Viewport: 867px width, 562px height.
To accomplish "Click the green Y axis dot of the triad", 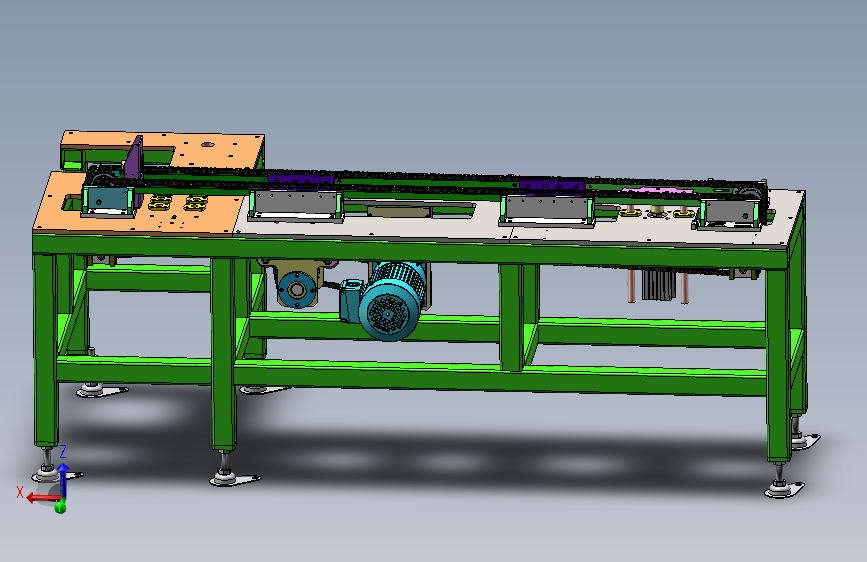I will pos(60,506).
